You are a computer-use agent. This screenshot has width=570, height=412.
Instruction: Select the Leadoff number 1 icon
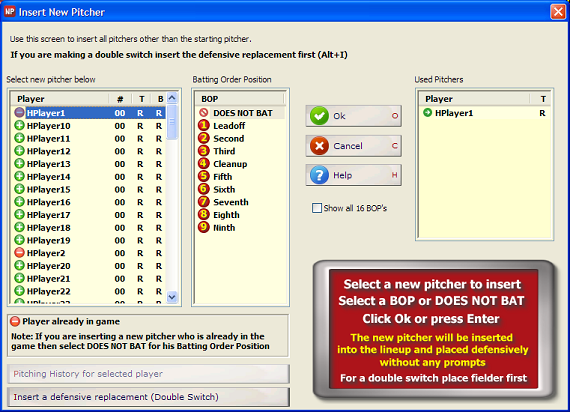(204, 125)
